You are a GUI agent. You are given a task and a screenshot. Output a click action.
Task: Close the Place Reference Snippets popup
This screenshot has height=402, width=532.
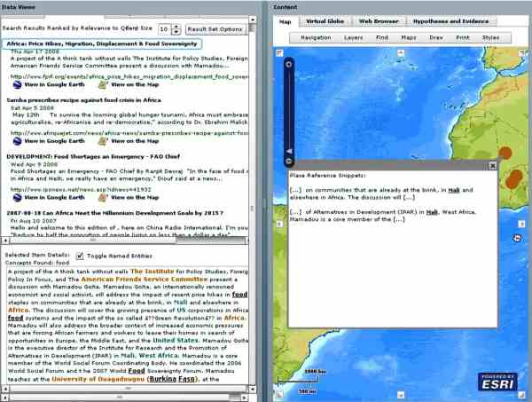point(493,165)
